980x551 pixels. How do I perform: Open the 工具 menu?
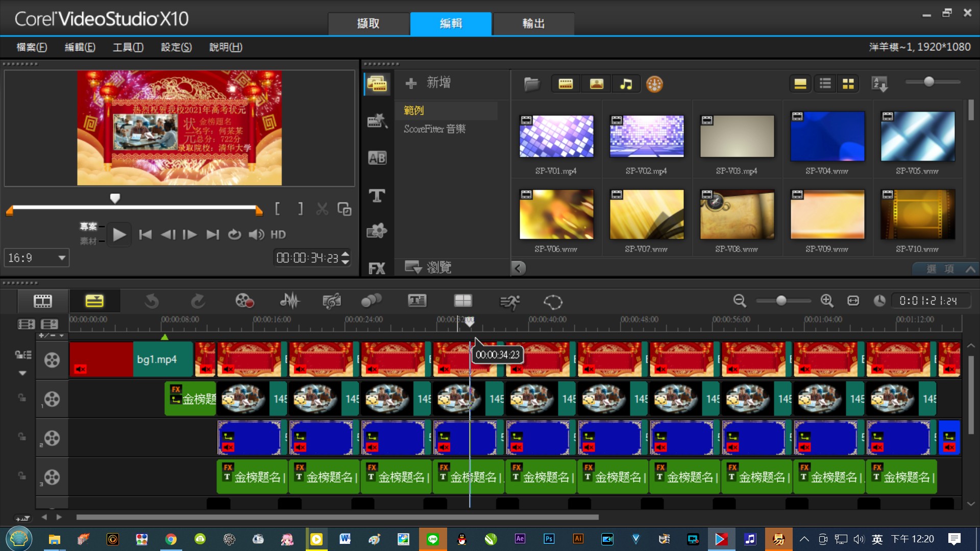pos(128,47)
